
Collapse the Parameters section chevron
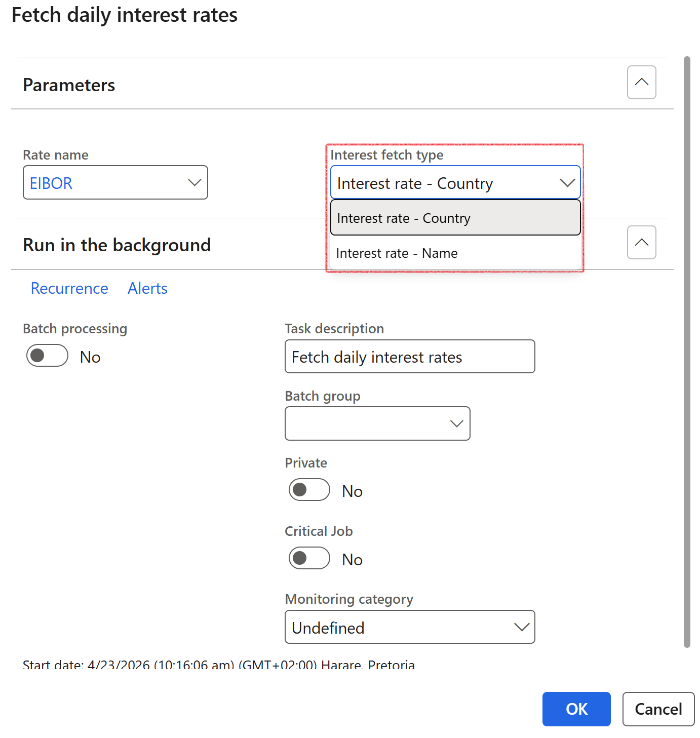pyautogui.click(x=641, y=82)
